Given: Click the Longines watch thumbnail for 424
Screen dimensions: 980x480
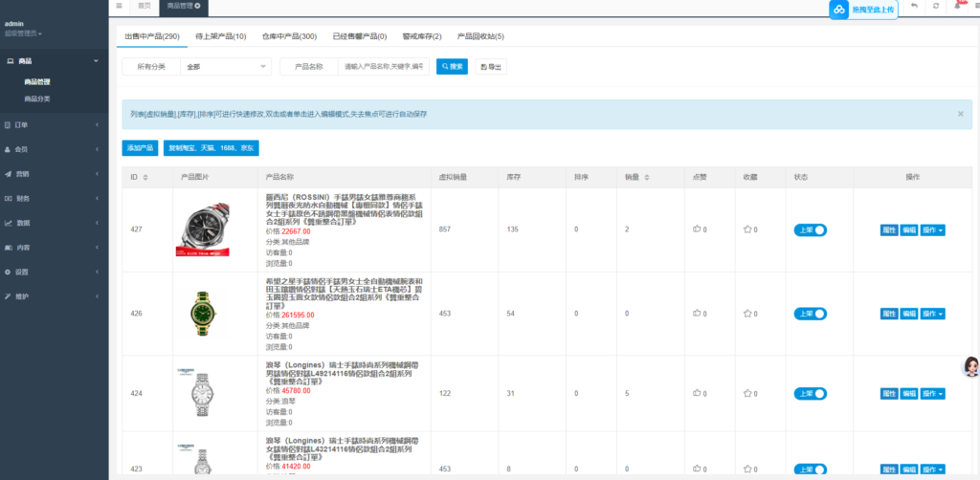Looking at the screenshot, I should pos(203,393).
